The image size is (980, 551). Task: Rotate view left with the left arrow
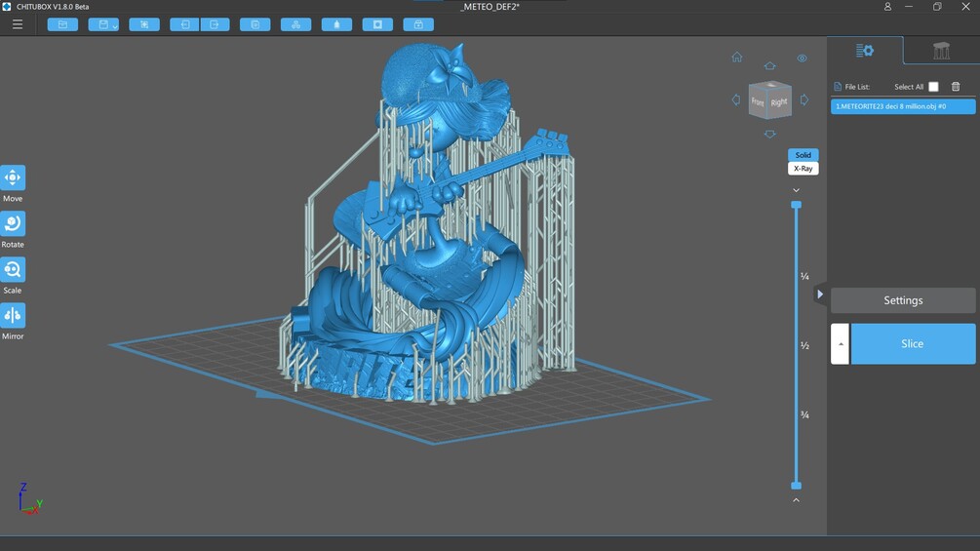tap(735, 99)
